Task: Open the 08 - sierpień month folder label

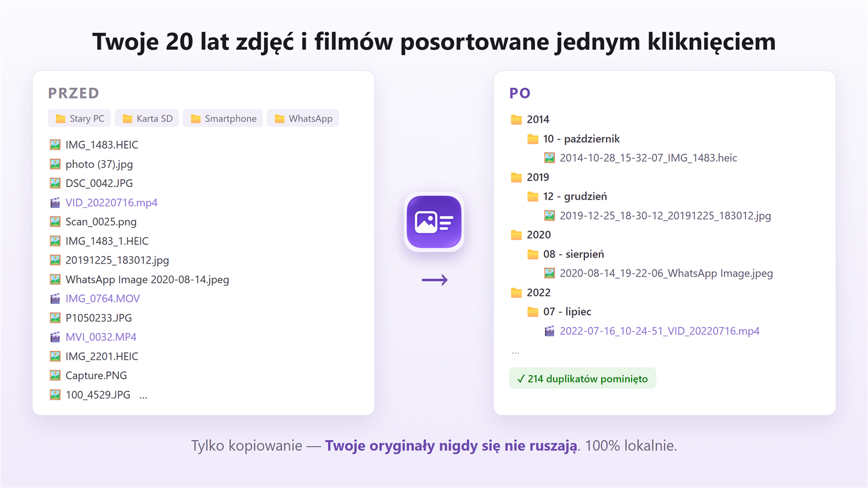Action: 573,254
